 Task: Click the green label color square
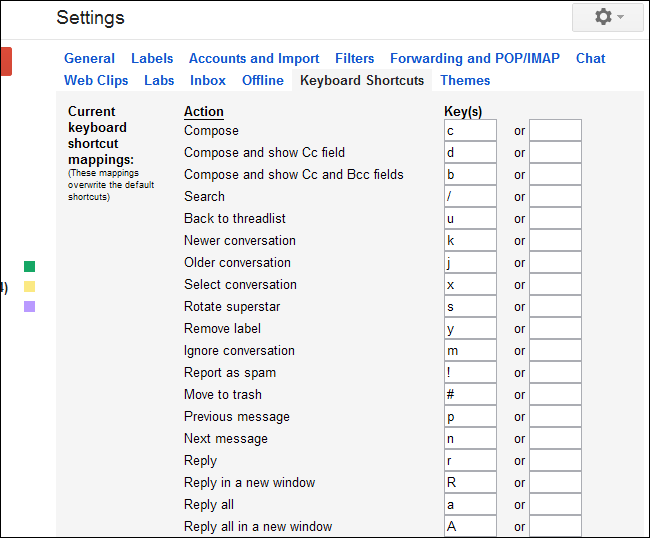coord(30,266)
